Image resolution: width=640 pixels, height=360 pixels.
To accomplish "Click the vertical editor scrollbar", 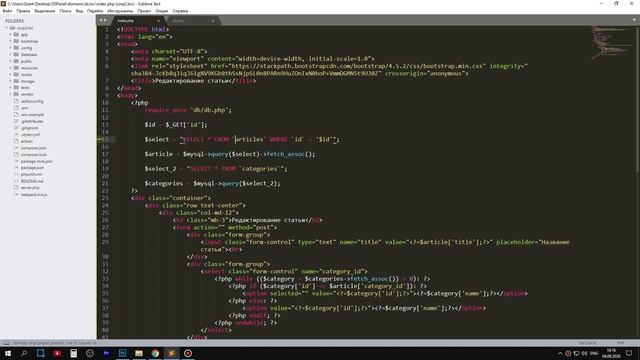I will (638, 98).
